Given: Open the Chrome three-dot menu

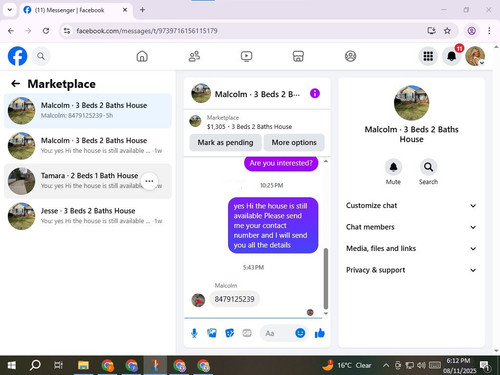Looking at the screenshot, I should click(x=489, y=31).
